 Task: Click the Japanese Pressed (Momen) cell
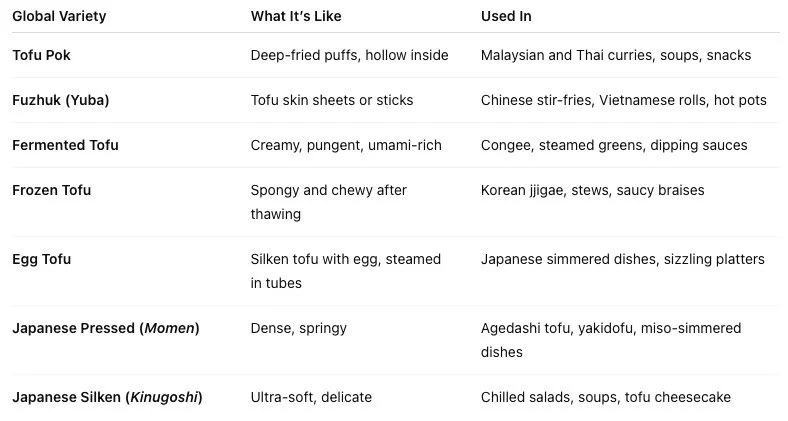click(x=106, y=328)
